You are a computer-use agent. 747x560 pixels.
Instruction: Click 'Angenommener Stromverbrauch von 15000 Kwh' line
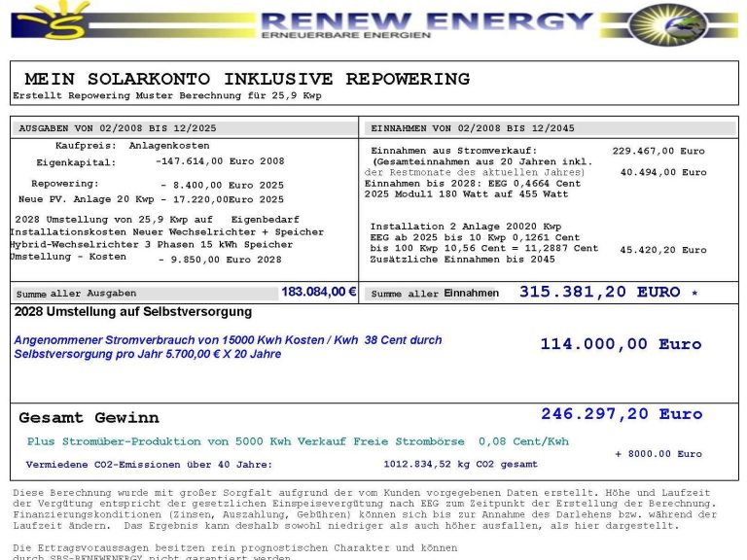[x=229, y=340]
